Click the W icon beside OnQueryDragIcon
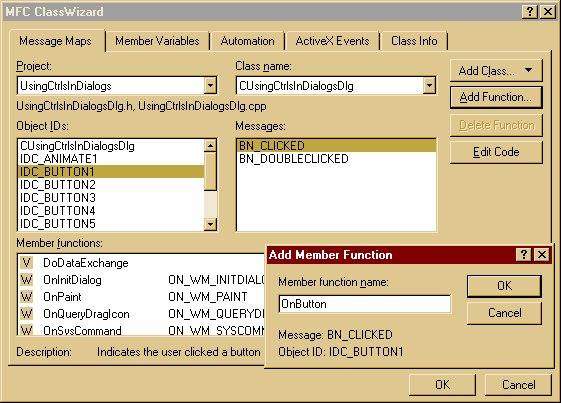This screenshot has width=561, height=403. coord(26,314)
